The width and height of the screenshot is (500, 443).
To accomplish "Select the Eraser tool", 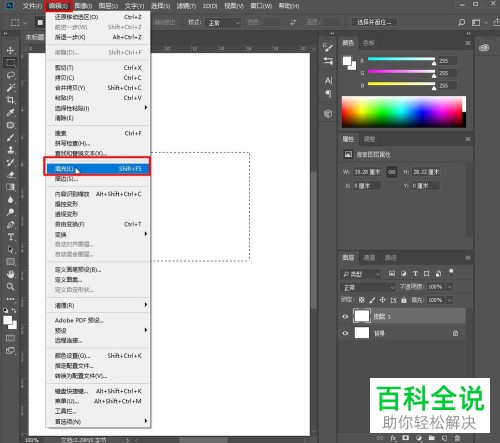I will [x=10, y=175].
